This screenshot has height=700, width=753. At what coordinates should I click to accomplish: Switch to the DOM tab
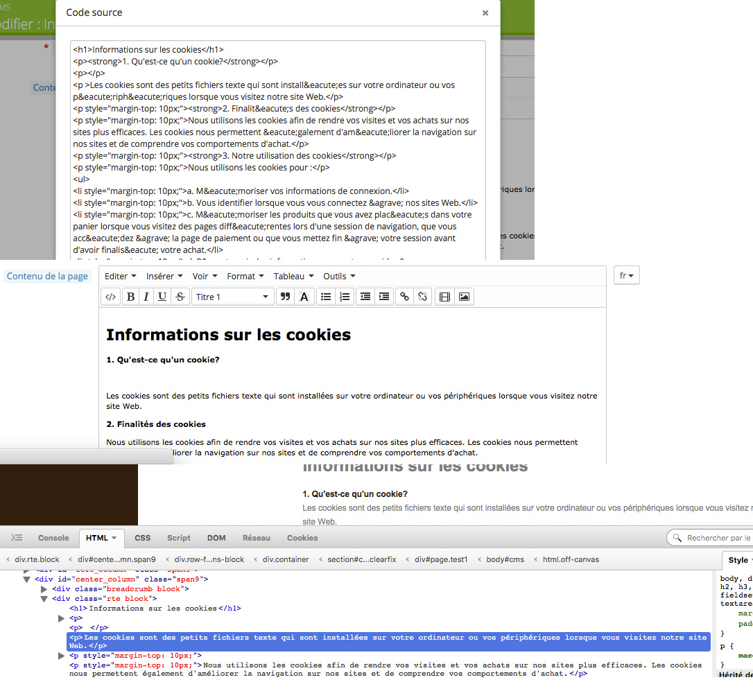216,538
